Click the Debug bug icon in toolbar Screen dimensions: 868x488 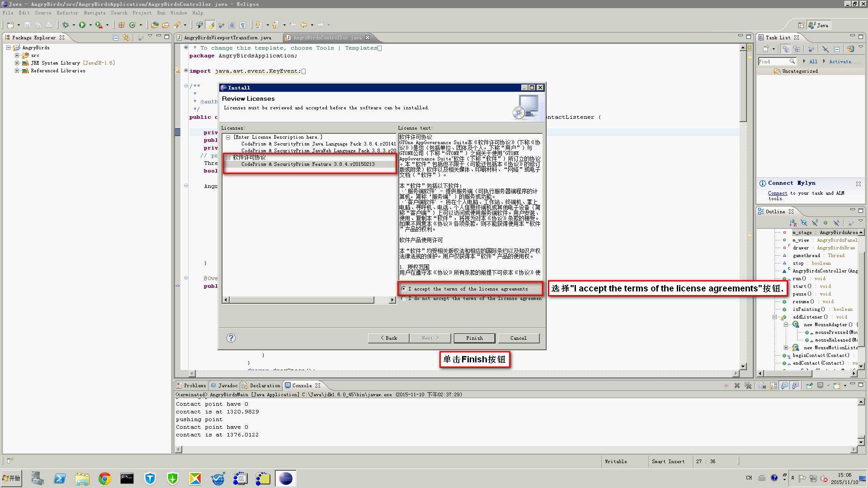(x=66, y=25)
